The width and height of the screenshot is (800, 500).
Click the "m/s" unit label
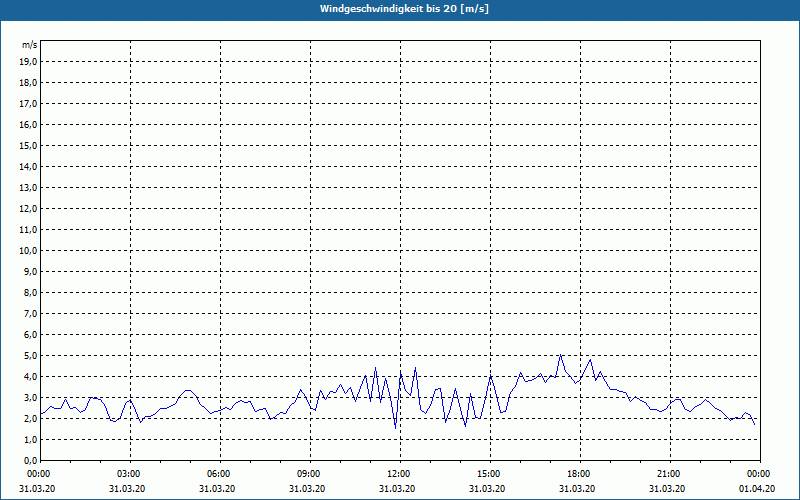[30, 45]
